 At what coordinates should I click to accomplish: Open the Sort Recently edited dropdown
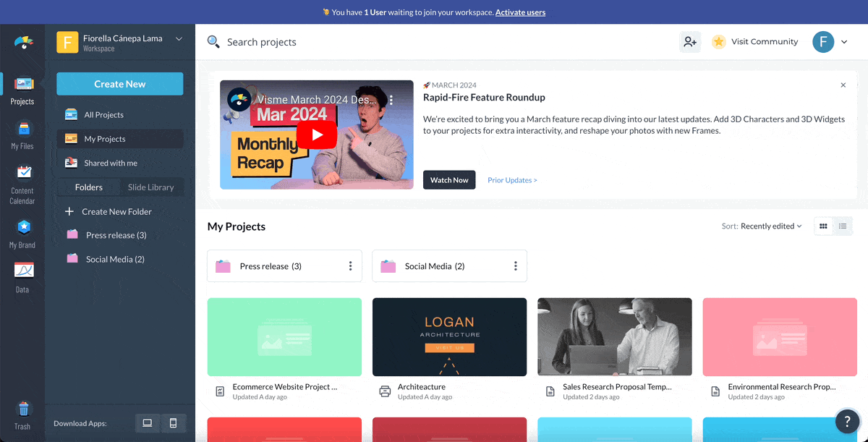771,226
